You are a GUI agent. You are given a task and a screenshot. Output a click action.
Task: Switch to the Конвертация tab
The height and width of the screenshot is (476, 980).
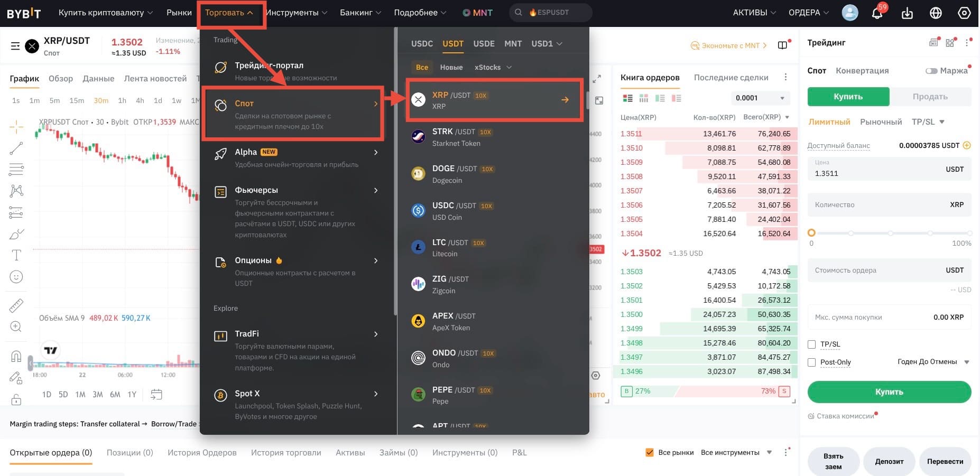tap(862, 71)
